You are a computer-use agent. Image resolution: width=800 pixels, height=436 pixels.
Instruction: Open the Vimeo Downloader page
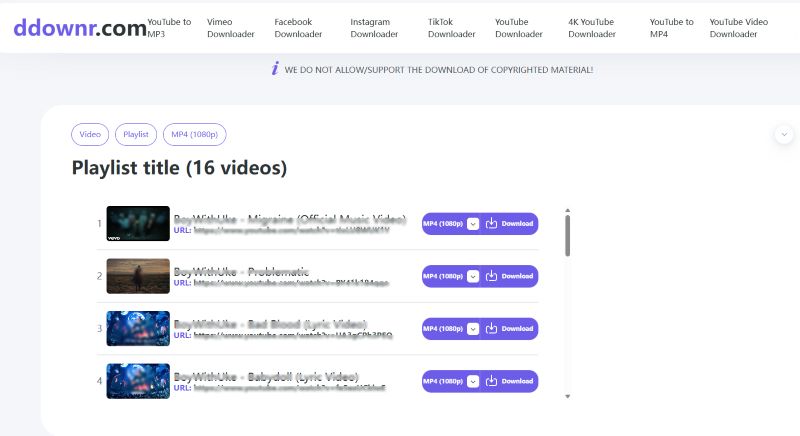tap(231, 28)
